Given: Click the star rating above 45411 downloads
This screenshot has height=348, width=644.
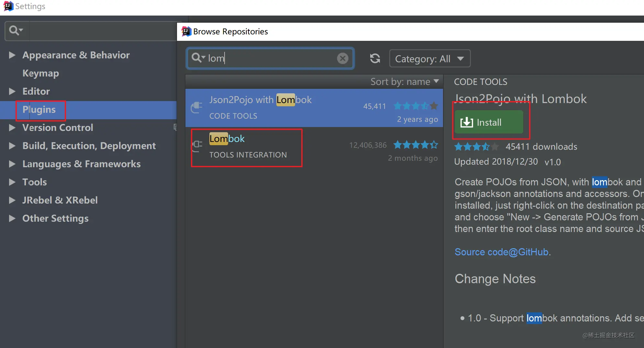Looking at the screenshot, I should coord(476,147).
